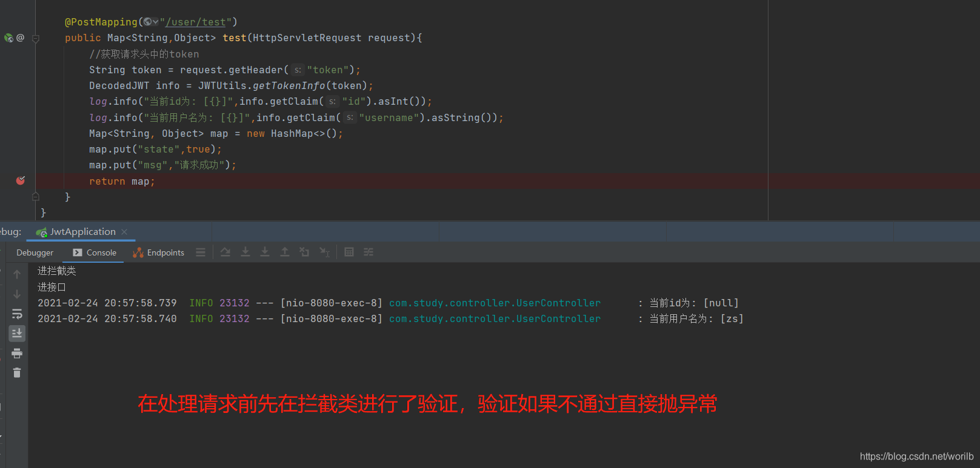
Task: Click the Force Step Into debugger icon
Action: 265,252
